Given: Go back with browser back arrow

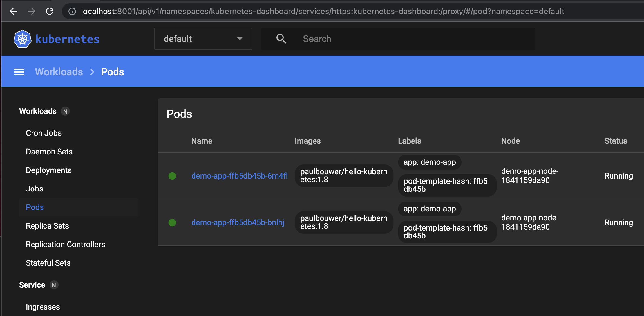Looking at the screenshot, I should [14, 11].
